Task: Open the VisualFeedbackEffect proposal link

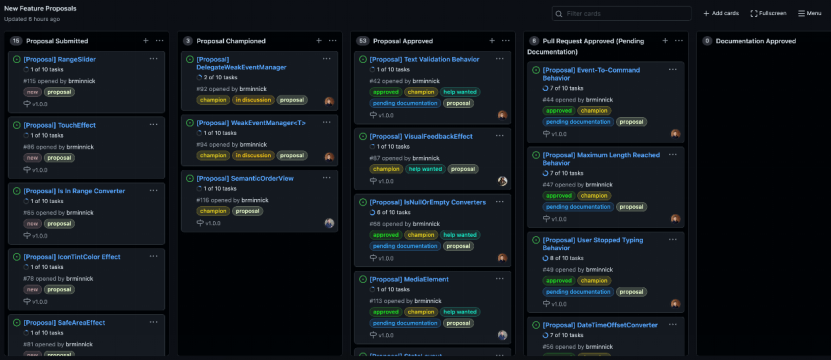Action: [421, 136]
